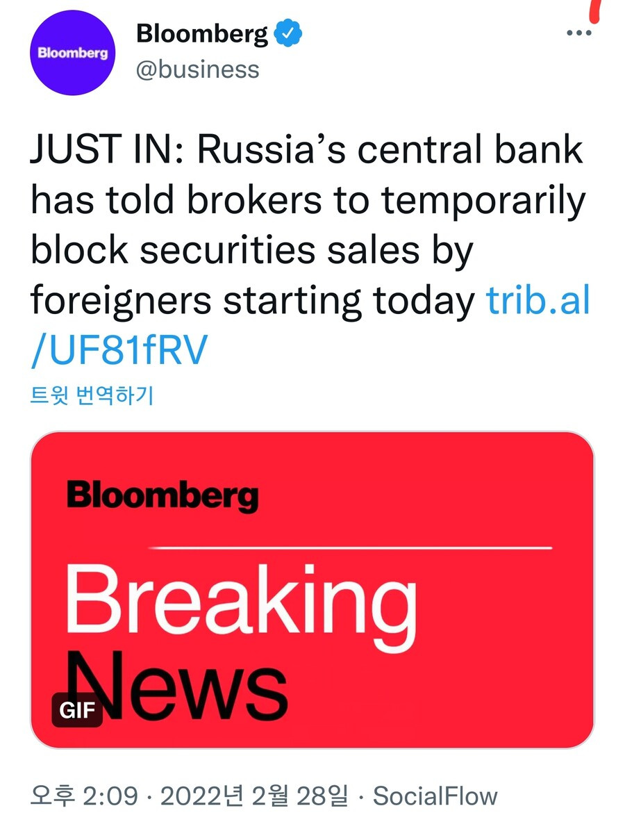The image size is (625, 840).
Task: Open the purple Bloomberg profile avatar
Action: point(73,53)
